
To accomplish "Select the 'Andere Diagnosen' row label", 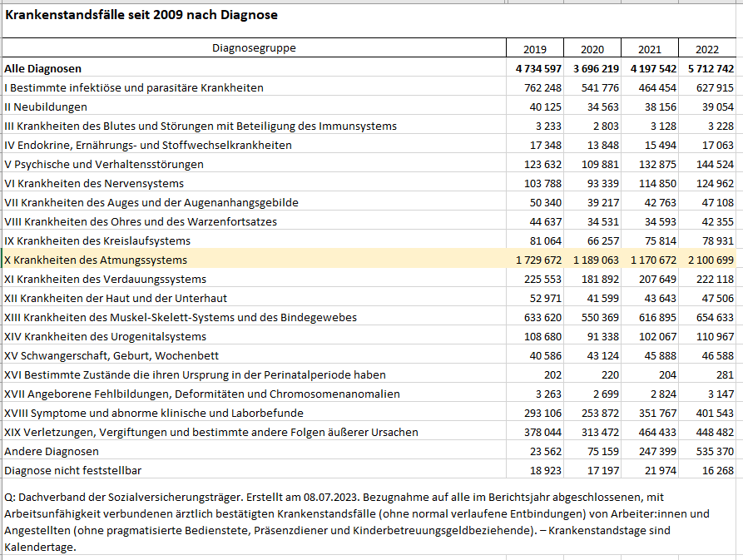I will [x=52, y=451].
